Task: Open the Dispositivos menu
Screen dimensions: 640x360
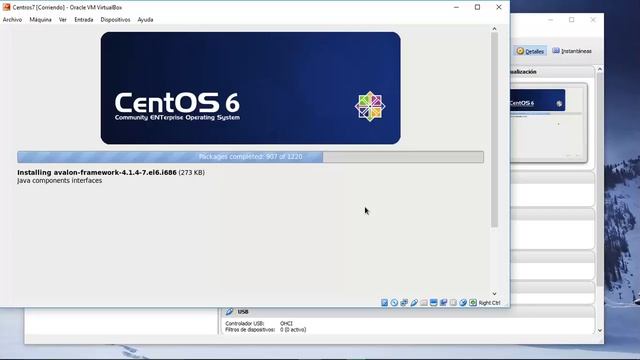Action: pos(115,20)
